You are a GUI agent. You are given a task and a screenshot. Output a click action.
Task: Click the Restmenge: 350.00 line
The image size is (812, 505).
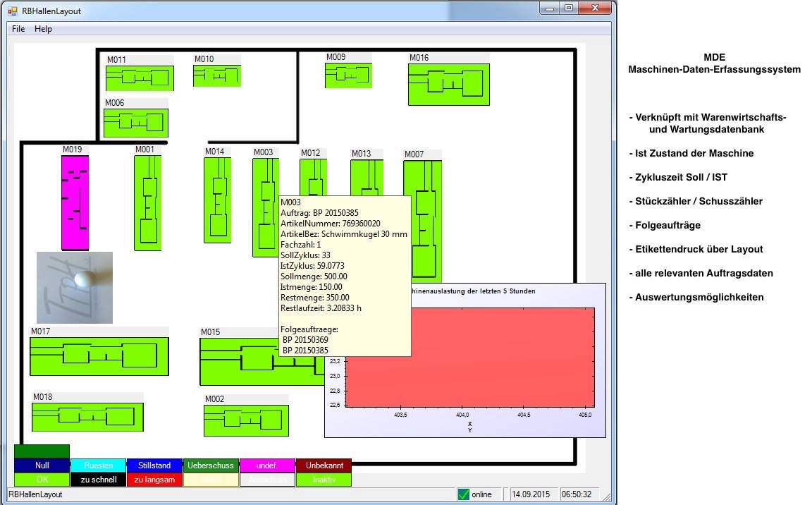click(315, 298)
